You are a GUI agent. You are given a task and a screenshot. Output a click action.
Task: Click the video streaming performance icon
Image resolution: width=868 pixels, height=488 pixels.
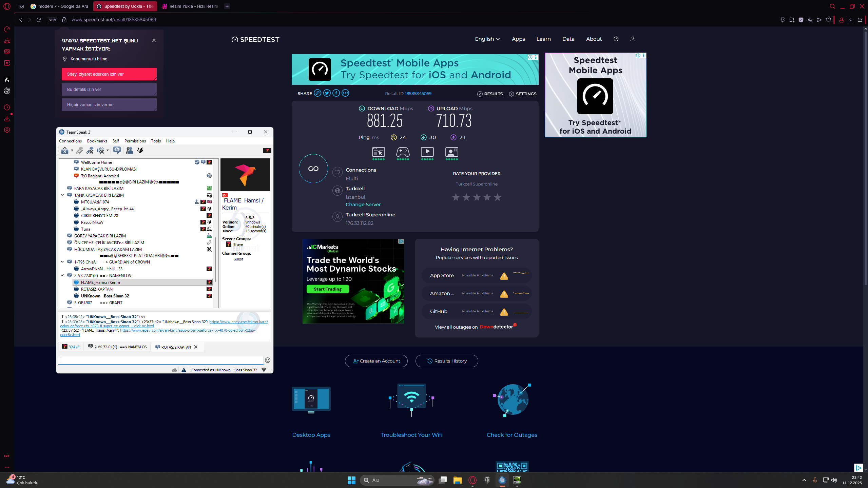click(427, 152)
